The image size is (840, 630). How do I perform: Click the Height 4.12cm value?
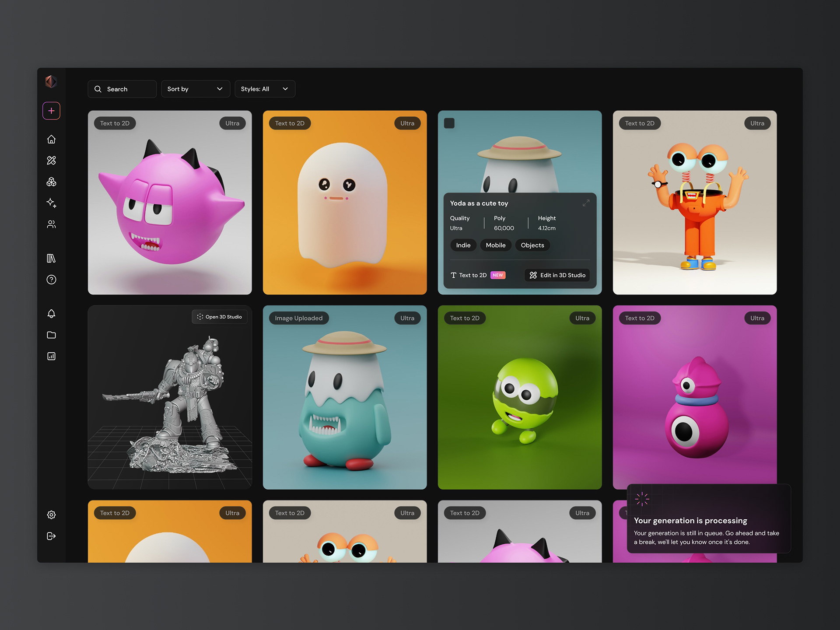[x=547, y=228]
